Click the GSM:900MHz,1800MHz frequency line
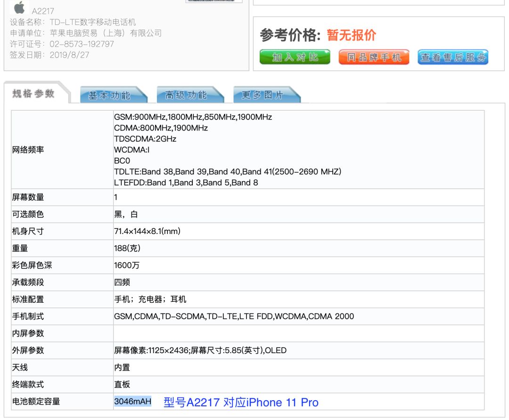 point(193,117)
